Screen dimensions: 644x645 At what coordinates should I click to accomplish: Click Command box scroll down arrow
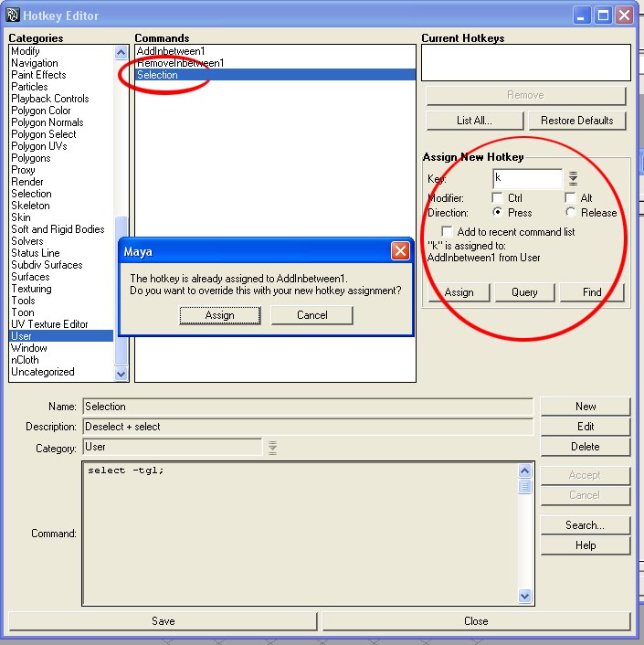524,596
